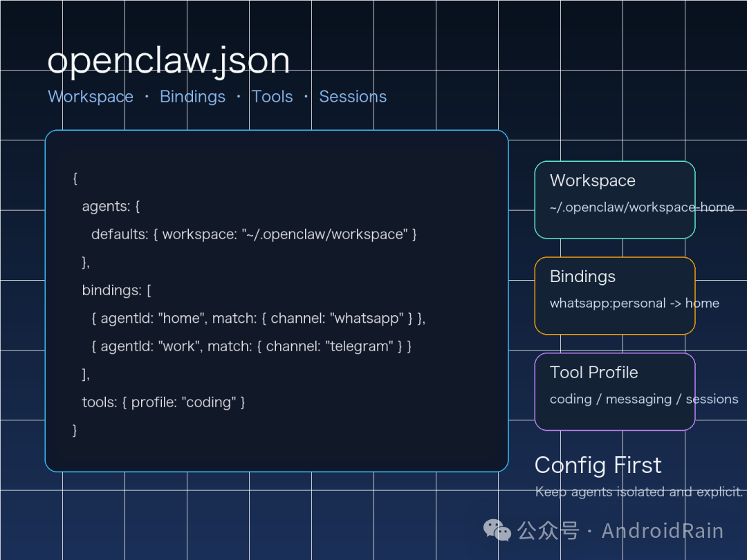Select the JSON code panel
Screen dimensions: 747x560
(277, 301)
